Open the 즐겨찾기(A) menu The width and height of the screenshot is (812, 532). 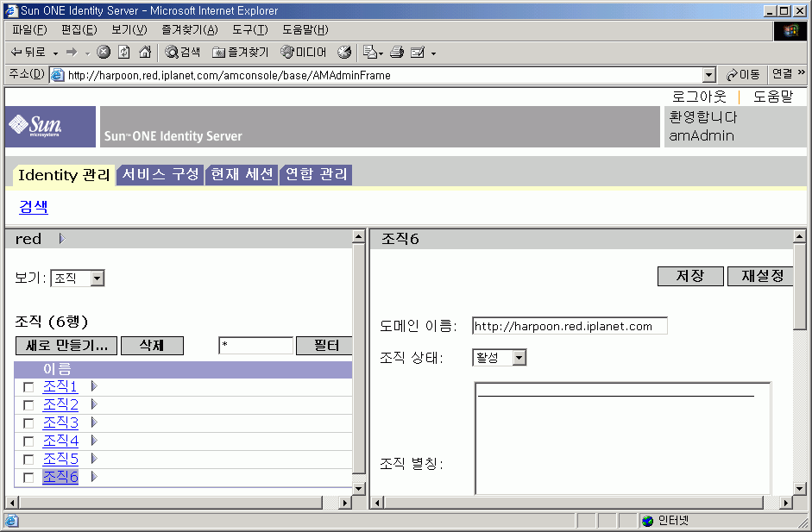pos(190,30)
